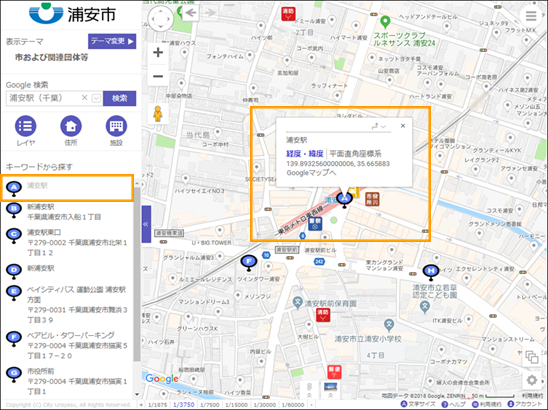Click the 浦安市 logo in header
Image resolution: width=548 pixels, height=410 pixels.
[x=72, y=14]
